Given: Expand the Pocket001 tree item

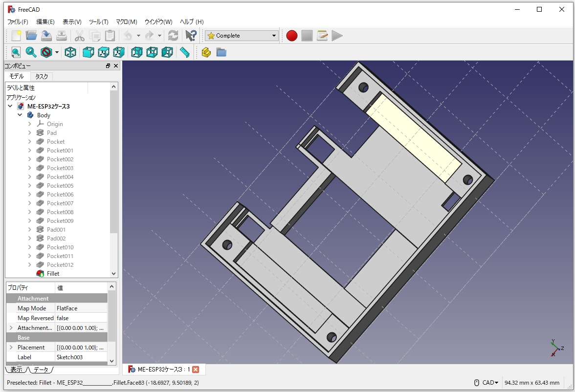Looking at the screenshot, I should click(x=30, y=151).
